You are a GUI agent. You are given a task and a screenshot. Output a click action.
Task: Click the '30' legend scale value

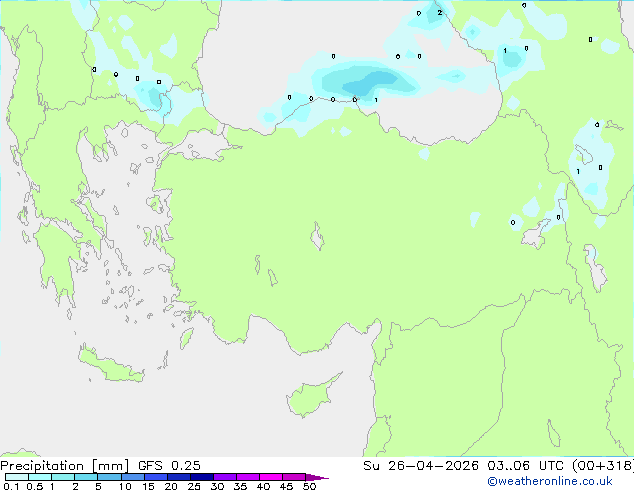(217, 486)
